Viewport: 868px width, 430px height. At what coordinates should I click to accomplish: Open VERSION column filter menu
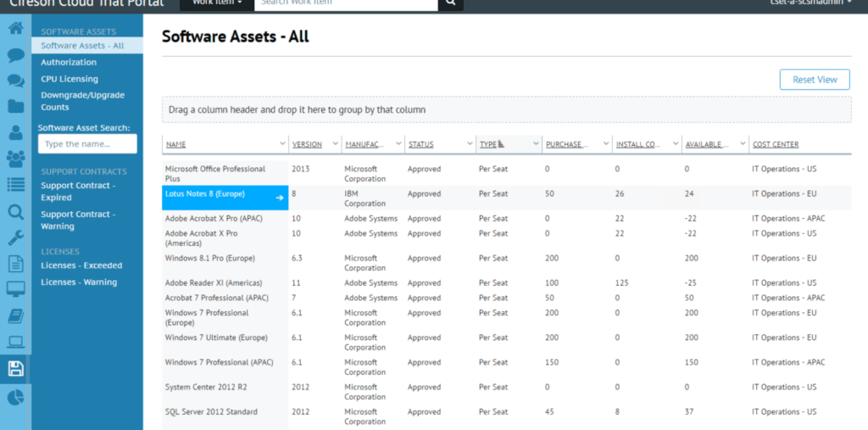(x=335, y=144)
